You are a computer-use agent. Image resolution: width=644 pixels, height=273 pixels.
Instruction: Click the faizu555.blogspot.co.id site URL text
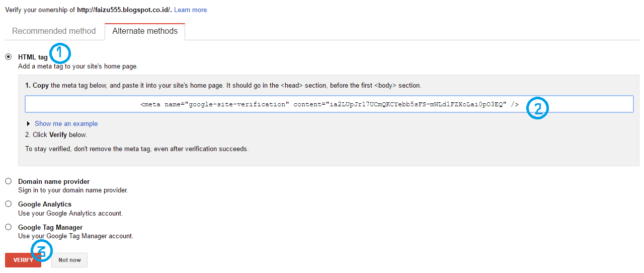click(x=124, y=10)
